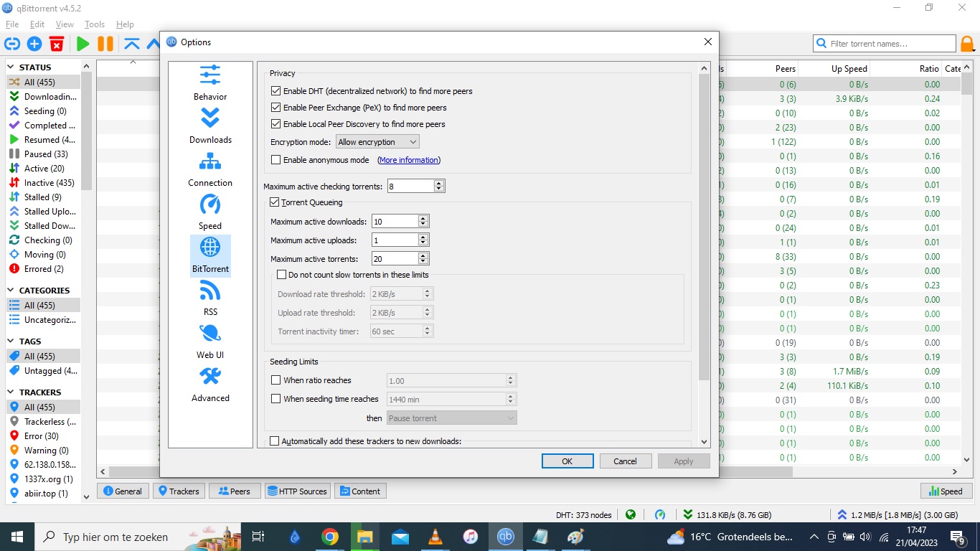Click the download speed status bar entry

pyautogui.click(x=727, y=514)
